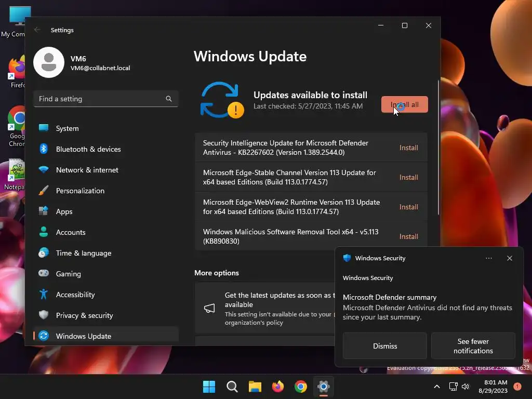Image resolution: width=532 pixels, height=399 pixels.
Task: Click the VM6 user avatar picture
Action: pos(49,62)
